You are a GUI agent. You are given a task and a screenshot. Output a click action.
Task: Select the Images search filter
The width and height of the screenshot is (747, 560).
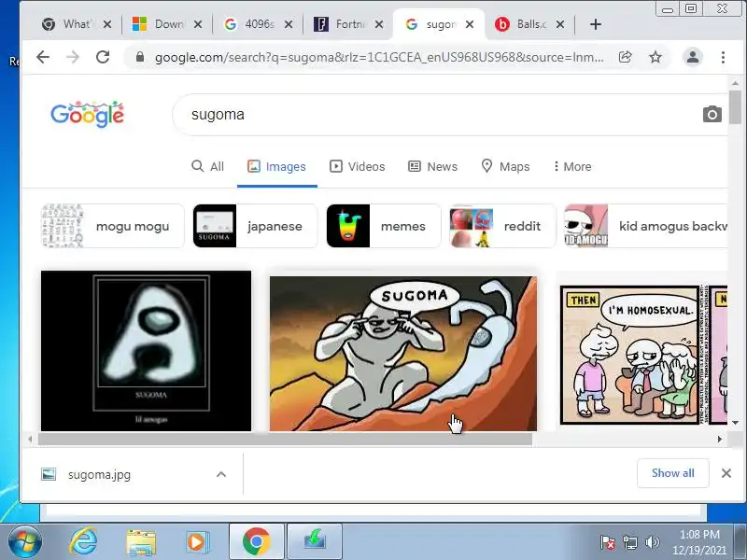click(x=276, y=167)
